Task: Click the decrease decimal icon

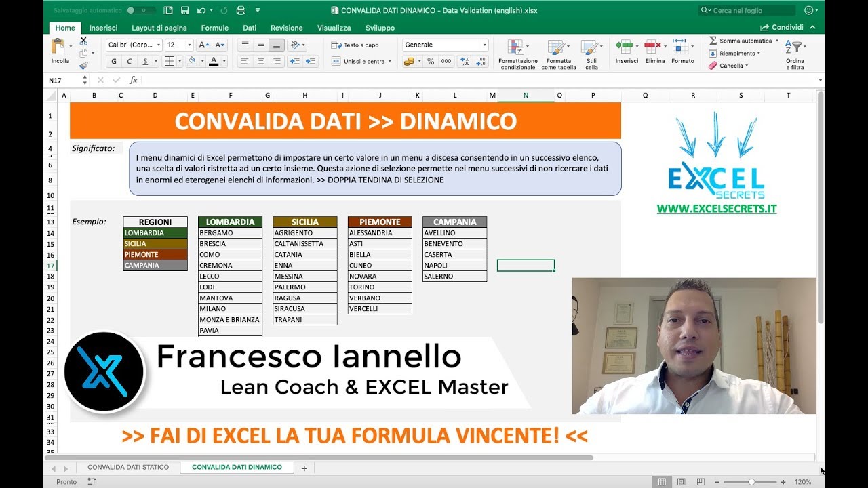Action: [x=481, y=61]
